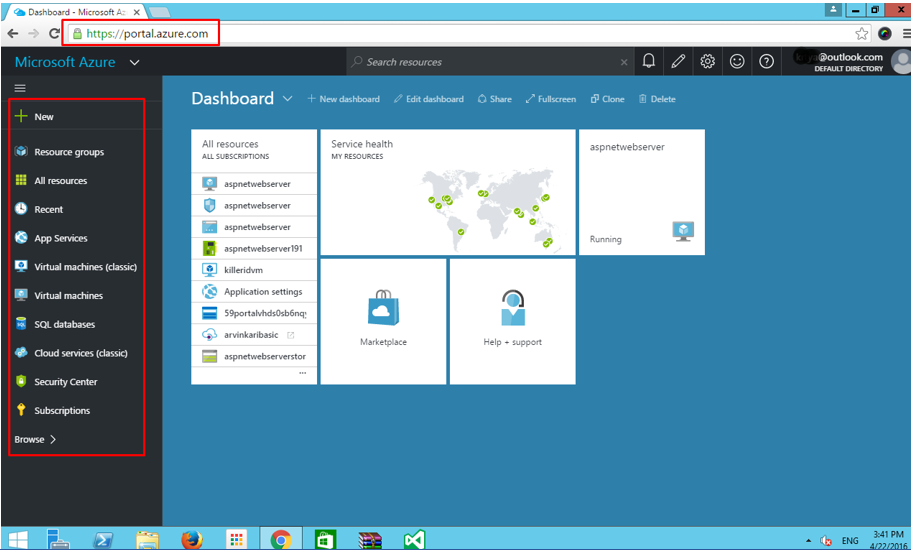Click the Security Center shield icon
The image size is (911, 550).
tap(21, 382)
